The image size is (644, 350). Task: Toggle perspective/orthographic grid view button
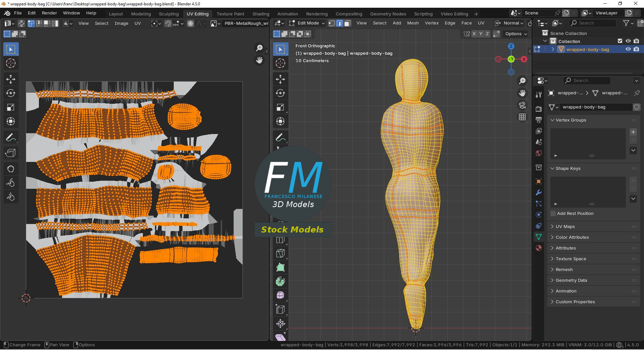[x=522, y=117]
